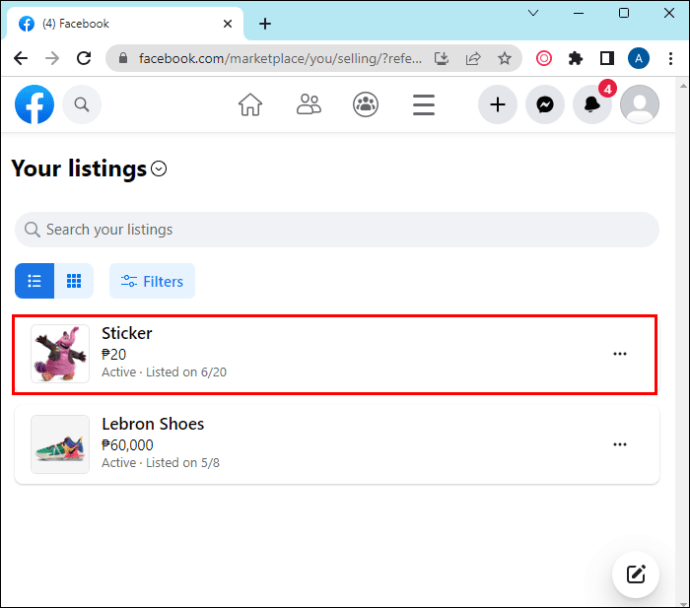The image size is (690, 608).
Task: Click the Facebook logo icon
Action: click(x=34, y=105)
